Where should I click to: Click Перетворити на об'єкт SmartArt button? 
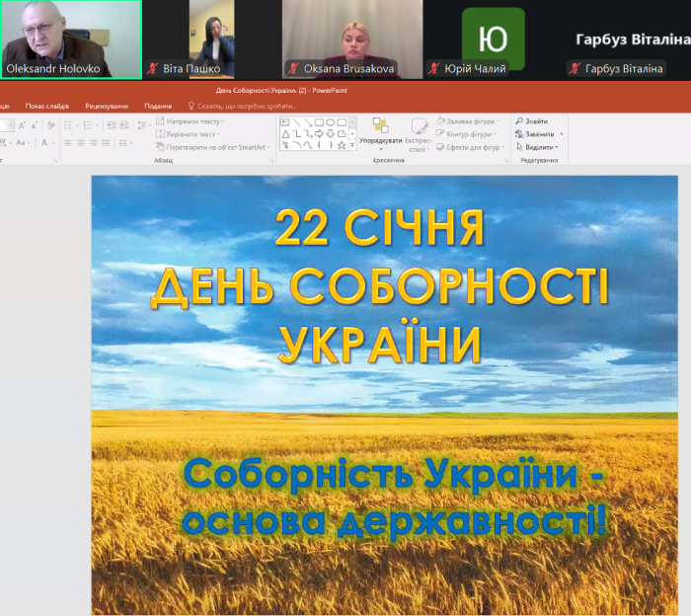tap(215, 147)
